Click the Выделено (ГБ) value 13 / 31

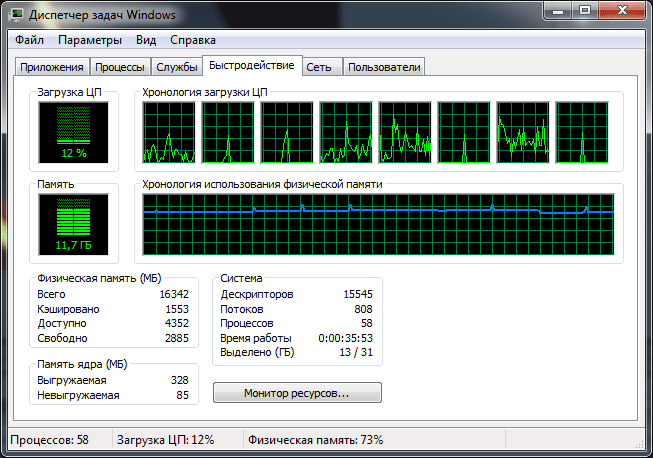point(356,352)
